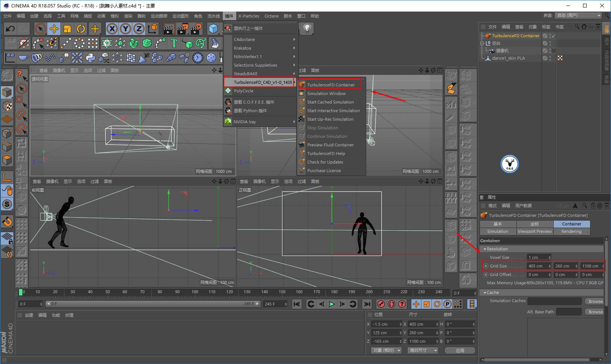Choose TurbulenceFD Container menu item
This screenshot has height=364, width=611.
pos(330,85)
